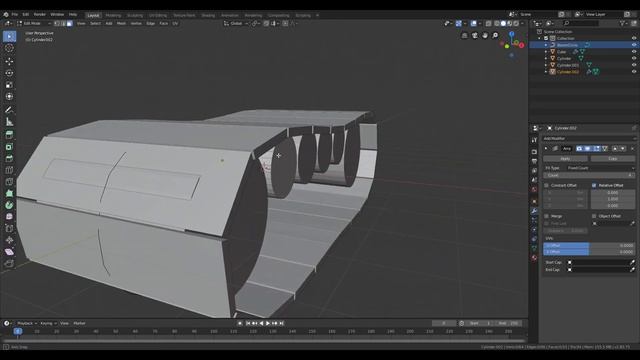Select the Rip Region tool
The image size is (640, 360).
pos(9,264)
